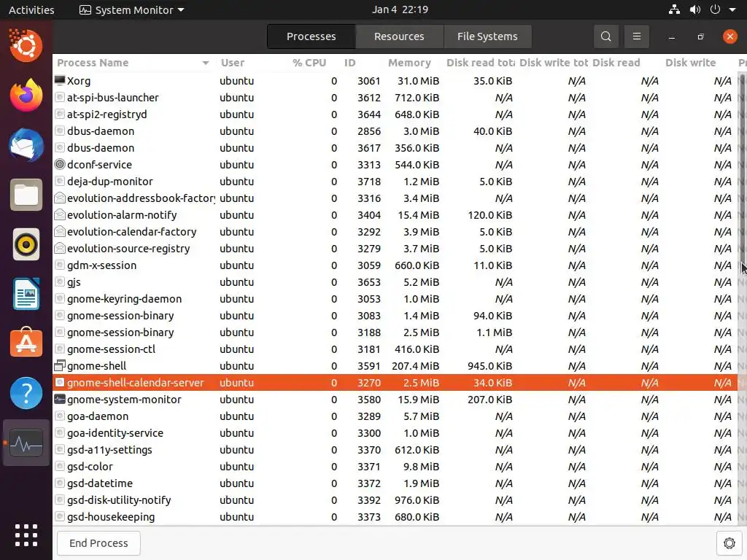Screen dimensions: 747x560
Task: Select gnome-session-binary with ID 3188
Action: (395, 332)
